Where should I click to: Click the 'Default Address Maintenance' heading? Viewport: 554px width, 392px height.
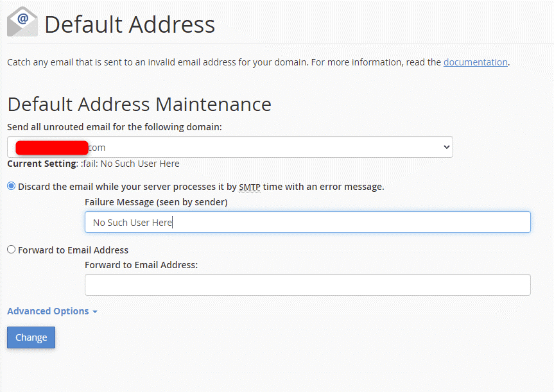click(x=139, y=104)
